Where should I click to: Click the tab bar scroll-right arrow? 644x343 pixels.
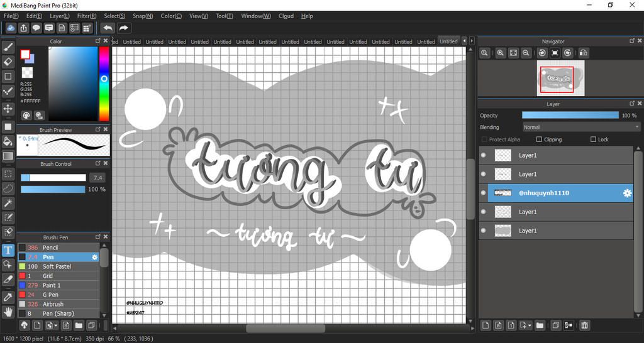472,41
